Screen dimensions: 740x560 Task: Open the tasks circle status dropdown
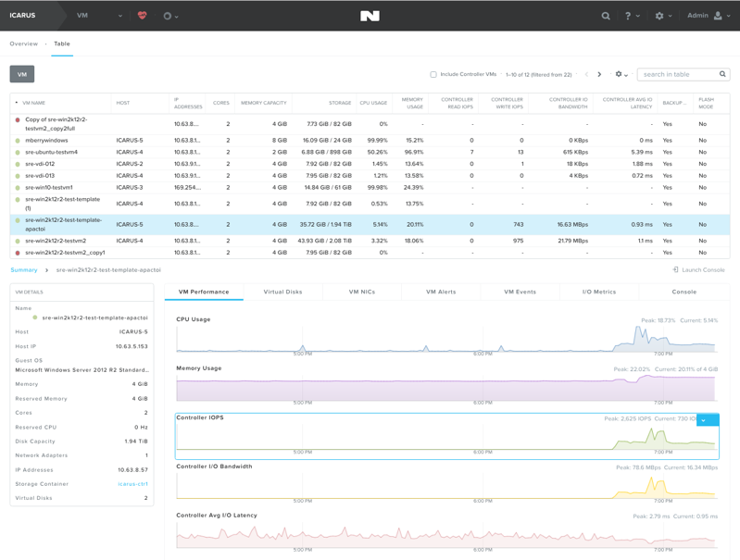pos(170,16)
